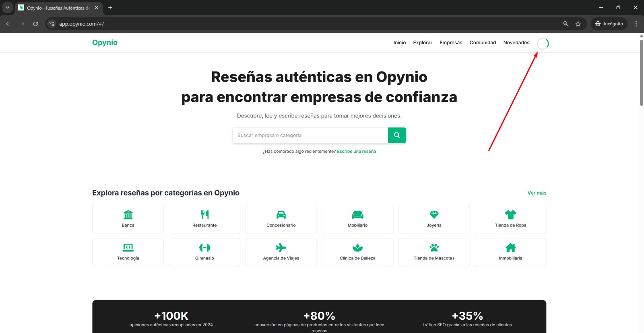Click the 'Explora reseñas por categorías en Opynio' heading
The image size is (644, 333).
(166, 193)
